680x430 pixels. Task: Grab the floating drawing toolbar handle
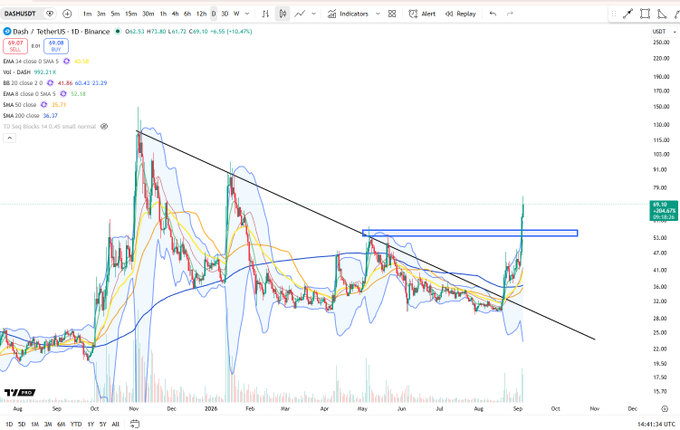pyautogui.click(x=614, y=14)
